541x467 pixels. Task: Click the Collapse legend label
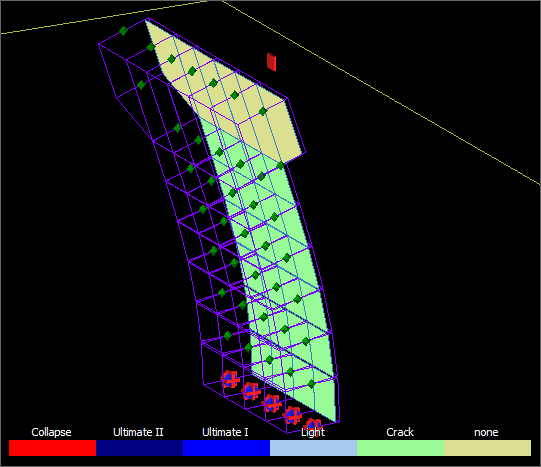pyautogui.click(x=51, y=433)
